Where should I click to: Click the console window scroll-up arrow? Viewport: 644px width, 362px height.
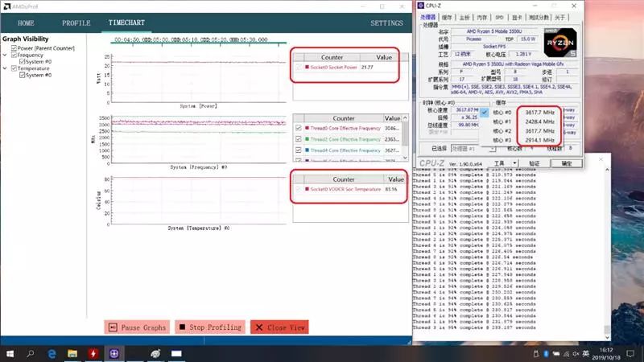[x=607, y=169]
